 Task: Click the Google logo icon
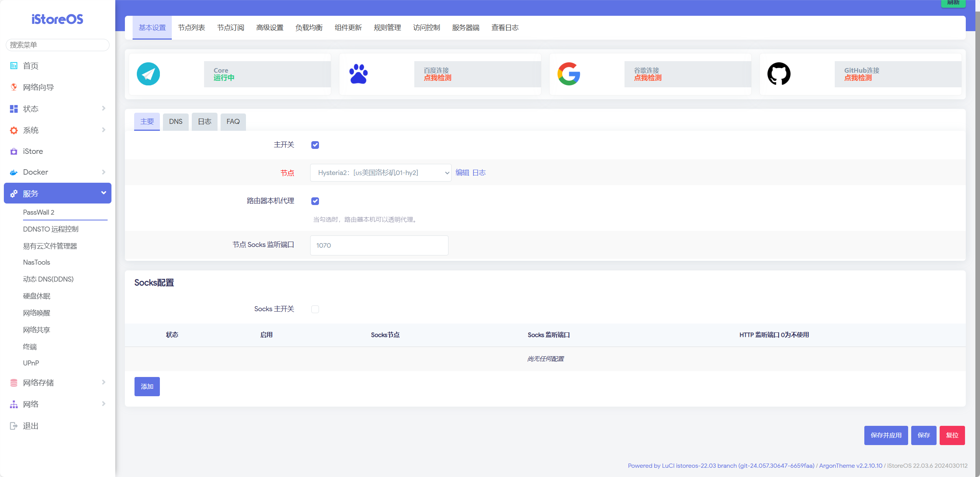569,74
